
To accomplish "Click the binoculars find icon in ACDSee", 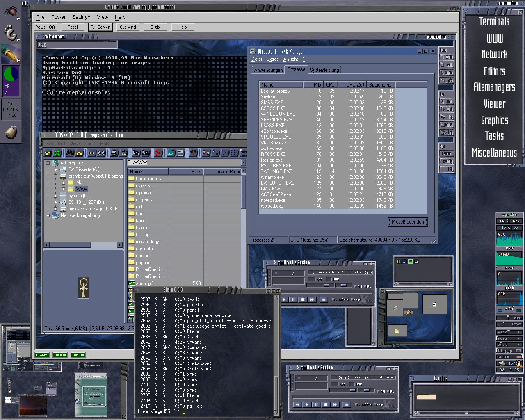I will 70,153.
